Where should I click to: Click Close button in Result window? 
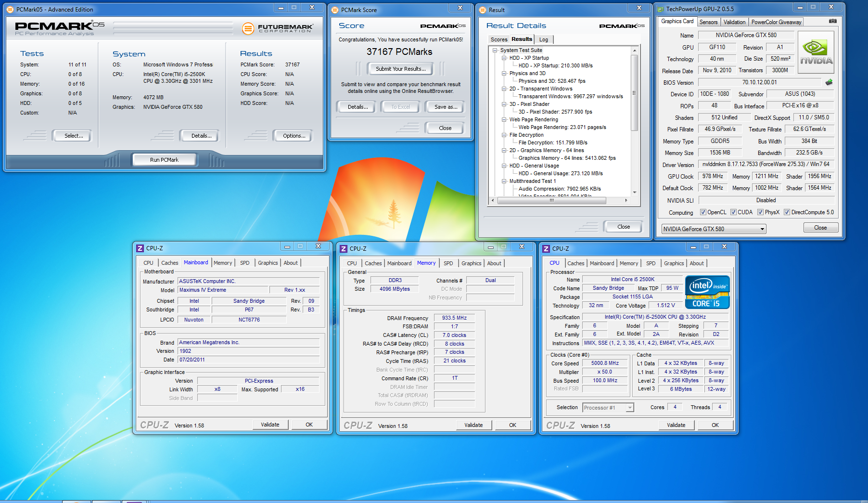tap(624, 227)
